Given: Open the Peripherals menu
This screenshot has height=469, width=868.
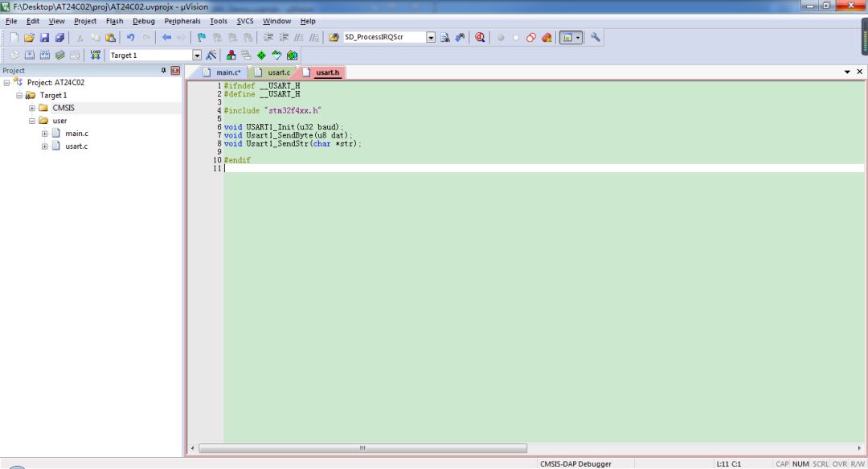Looking at the screenshot, I should (182, 21).
